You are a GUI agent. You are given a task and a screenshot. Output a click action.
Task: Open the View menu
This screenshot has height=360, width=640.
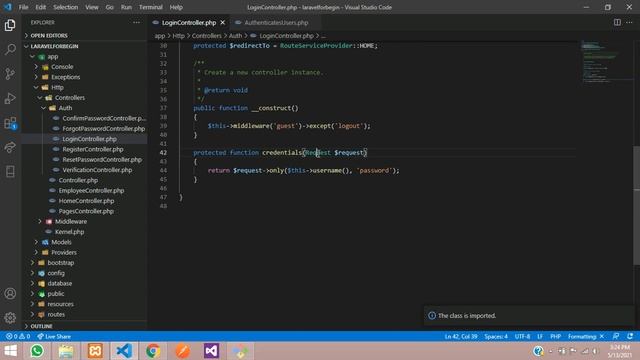click(91, 7)
